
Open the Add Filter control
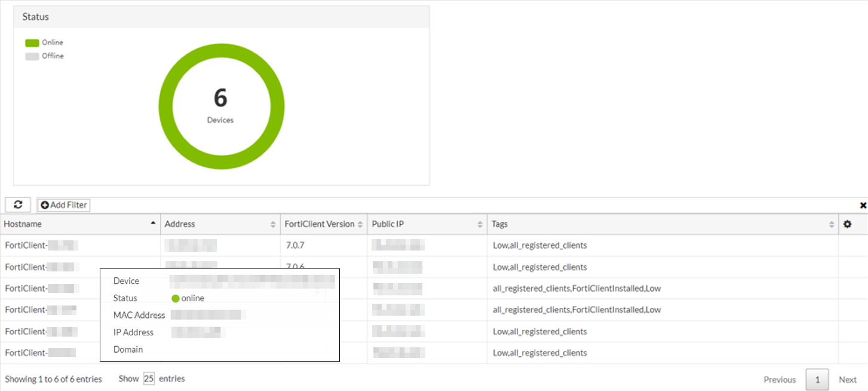tap(63, 204)
